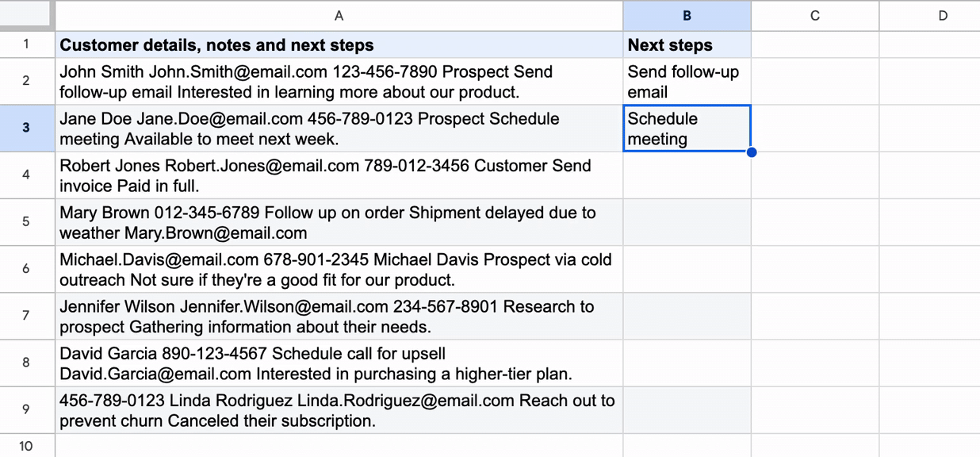Select column B header
980x457 pixels.
[x=687, y=15]
